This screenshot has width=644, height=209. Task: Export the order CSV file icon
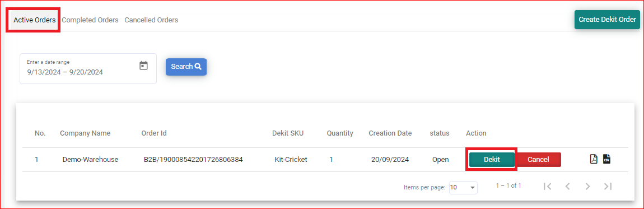click(x=606, y=159)
